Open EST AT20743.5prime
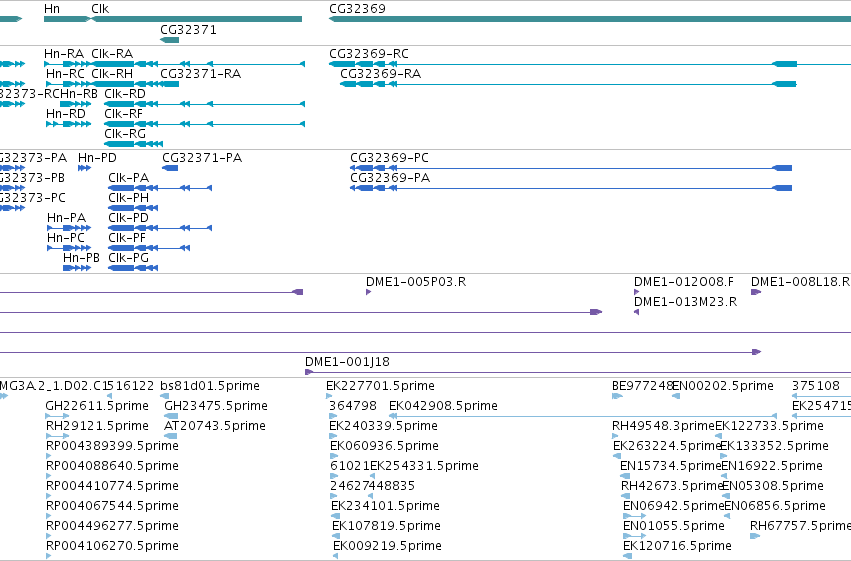The width and height of the screenshot is (851, 561). [215, 426]
